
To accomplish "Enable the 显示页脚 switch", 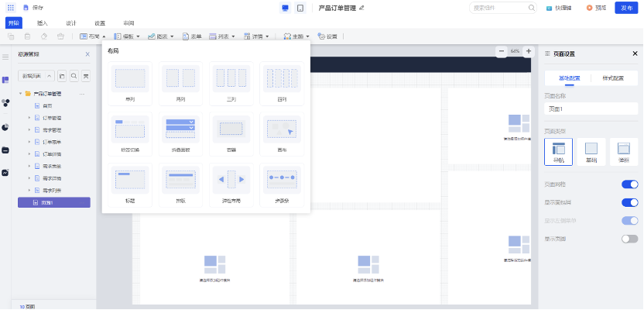I will pyautogui.click(x=629, y=239).
